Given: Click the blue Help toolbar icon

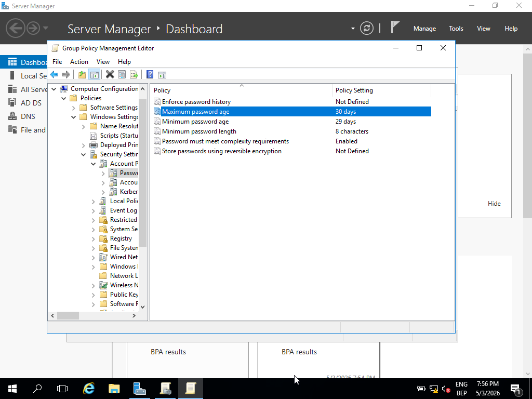Looking at the screenshot, I should click(x=150, y=75).
